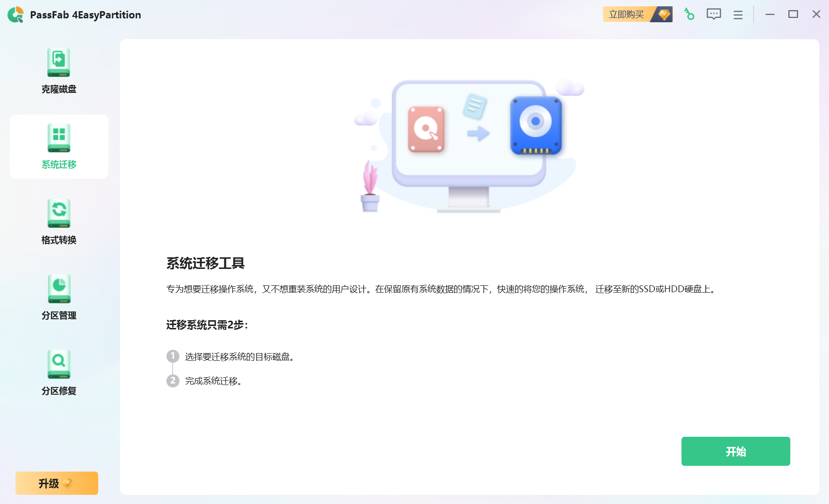Viewport: 829px width, 504px height.
Task: Click the 升级 upgrade button
Action: point(57,483)
